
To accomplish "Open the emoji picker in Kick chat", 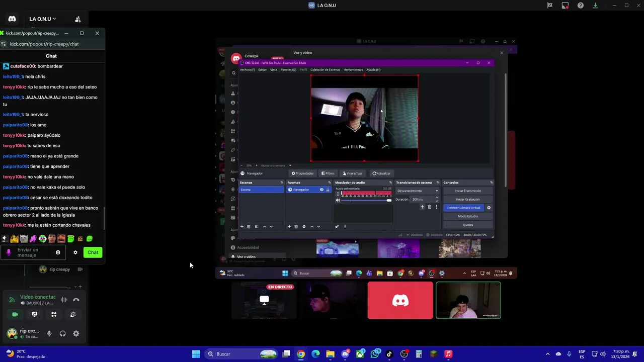I will (58, 252).
